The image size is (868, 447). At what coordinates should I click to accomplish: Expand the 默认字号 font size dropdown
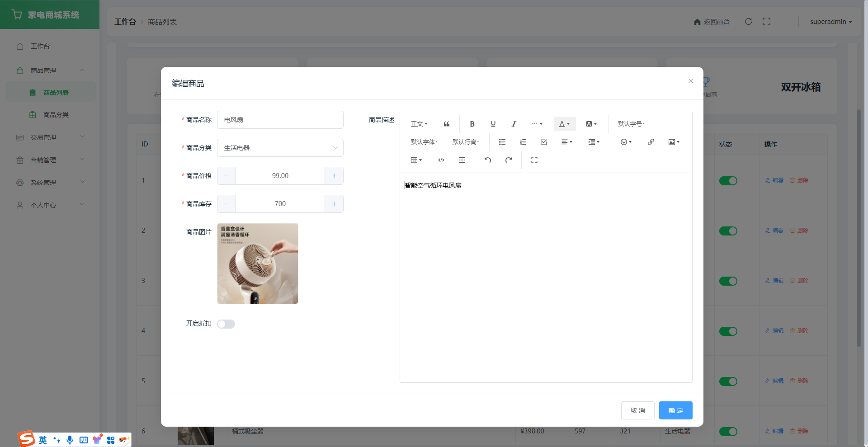[631, 124]
